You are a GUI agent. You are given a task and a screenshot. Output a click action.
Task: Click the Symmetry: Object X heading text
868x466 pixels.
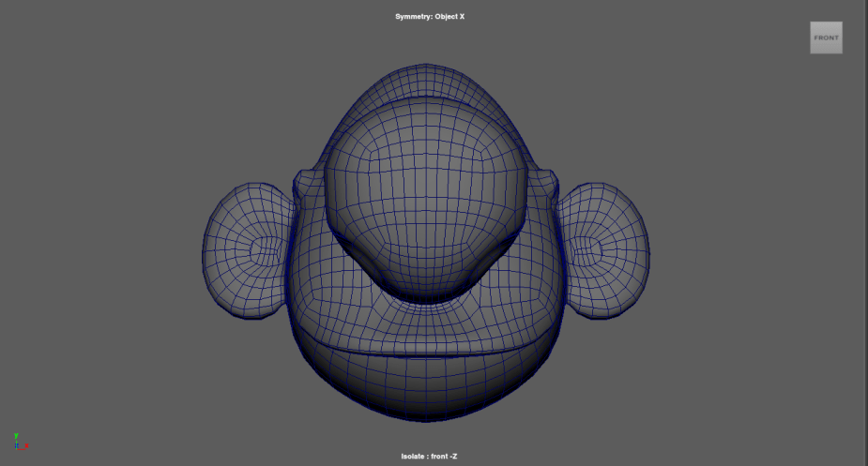click(x=430, y=17)
